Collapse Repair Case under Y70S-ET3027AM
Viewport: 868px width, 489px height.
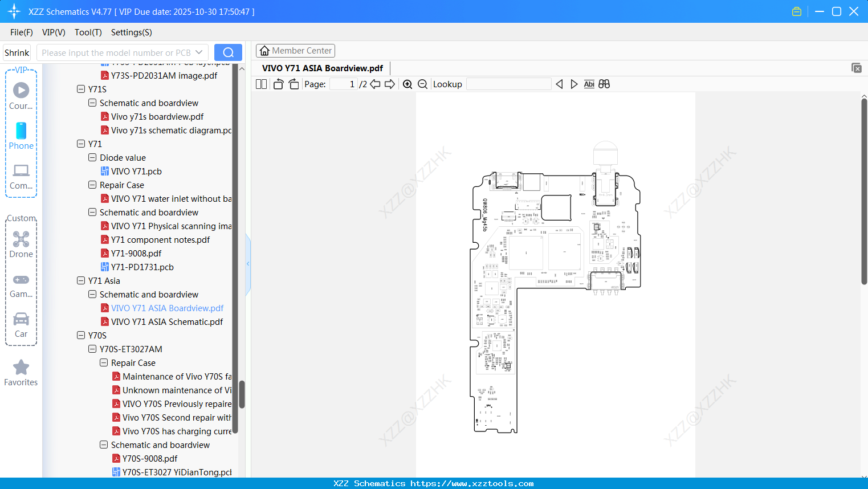(x=104, y=362)
